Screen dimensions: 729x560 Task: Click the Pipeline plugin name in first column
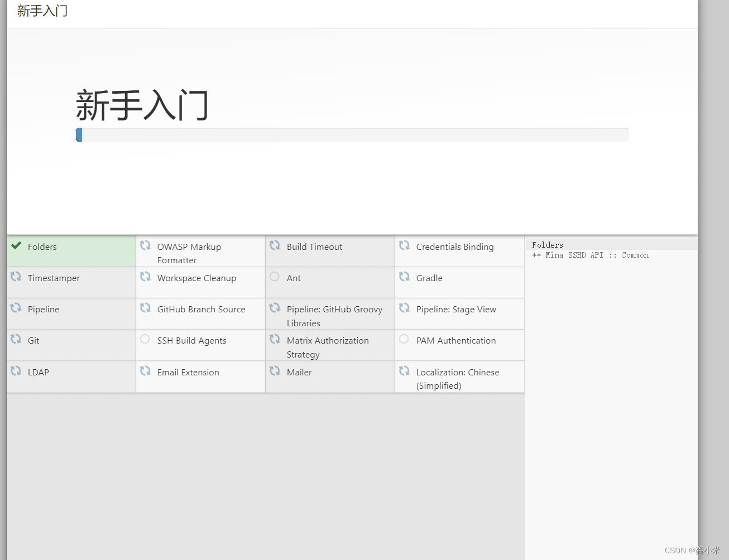click(44, 310)
